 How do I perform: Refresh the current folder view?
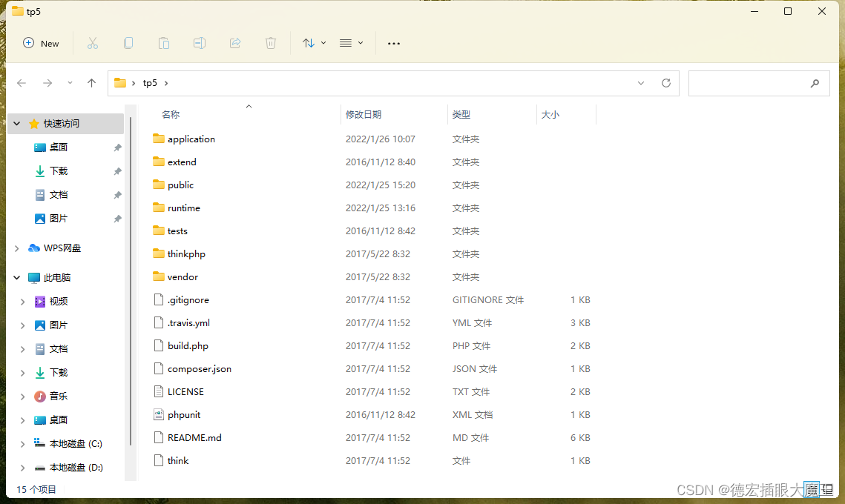point(665,83)
